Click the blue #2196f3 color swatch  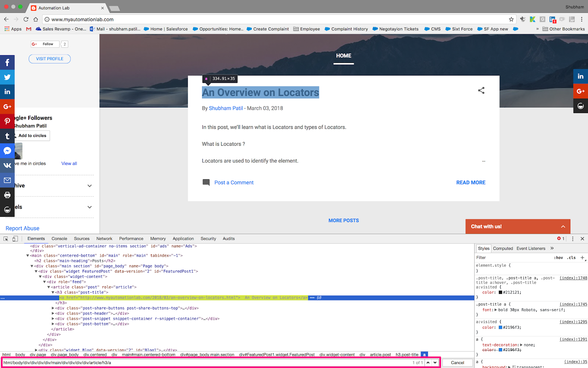pos(500,327)
